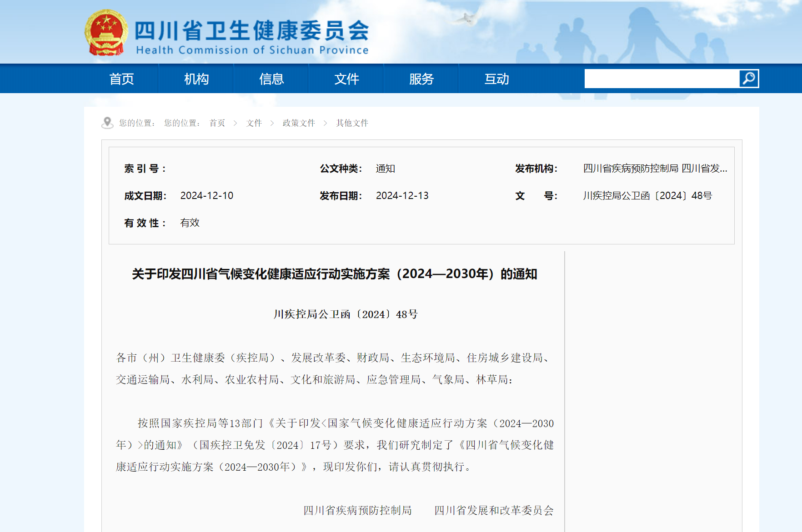Click the magnifier search button

pos(748,79)
